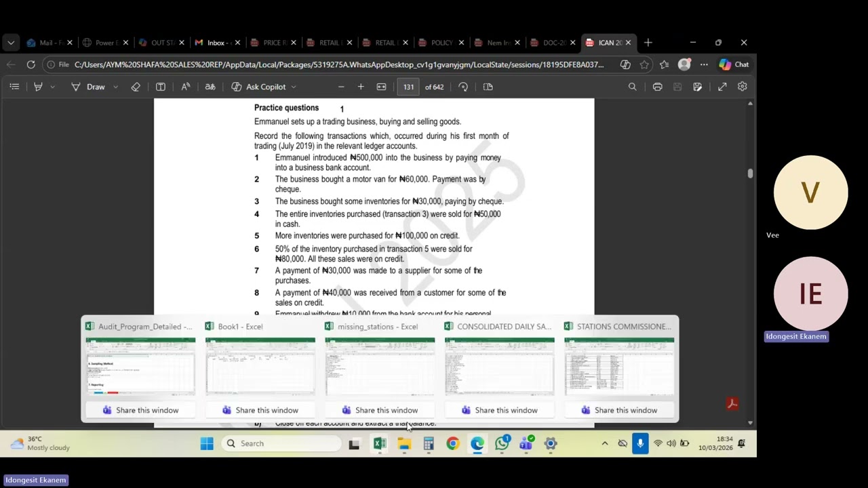The height and width of the screenshot is (488, 868).
Task: Open PDF viewer settings gear
Action: coord(743,87)
